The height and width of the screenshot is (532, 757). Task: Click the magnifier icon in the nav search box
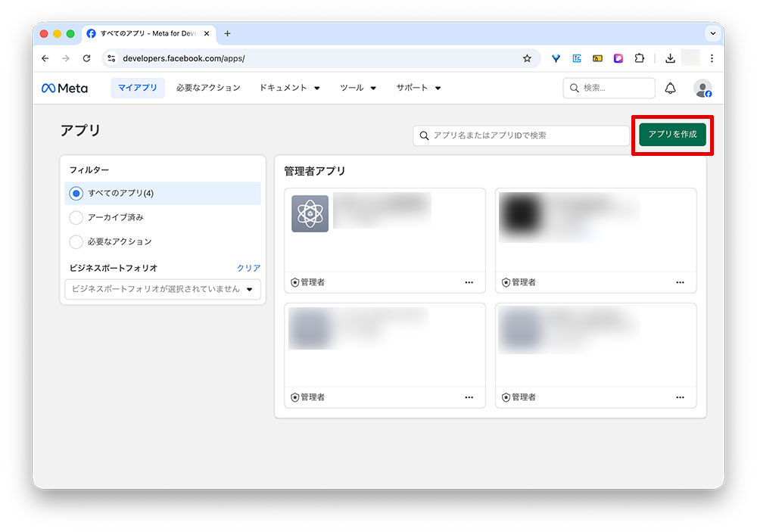(x=573, y=88)
